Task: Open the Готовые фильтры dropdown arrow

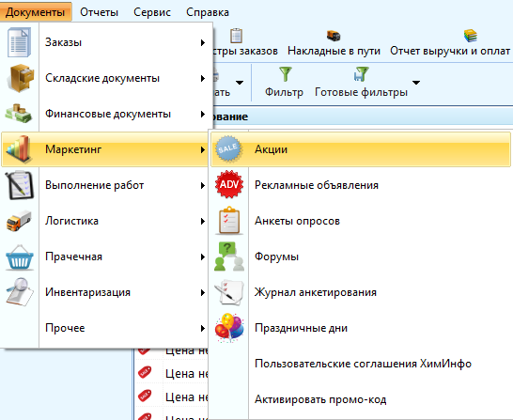Action: 416,83
